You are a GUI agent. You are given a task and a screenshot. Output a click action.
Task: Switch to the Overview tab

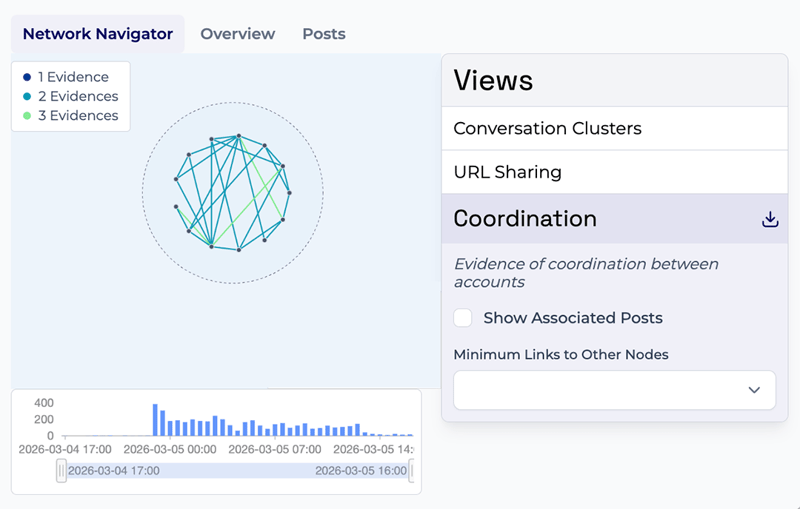pyautogui.click(x=237, y=34)
